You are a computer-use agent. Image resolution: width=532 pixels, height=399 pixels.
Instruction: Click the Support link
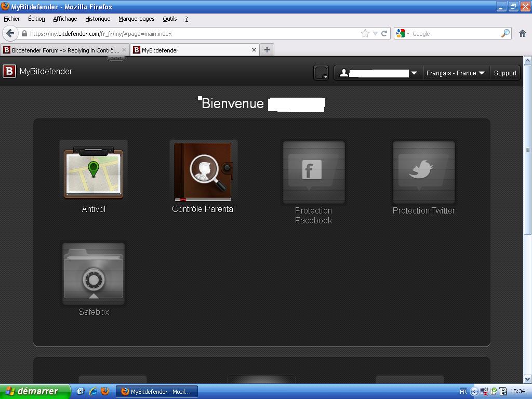505,73
